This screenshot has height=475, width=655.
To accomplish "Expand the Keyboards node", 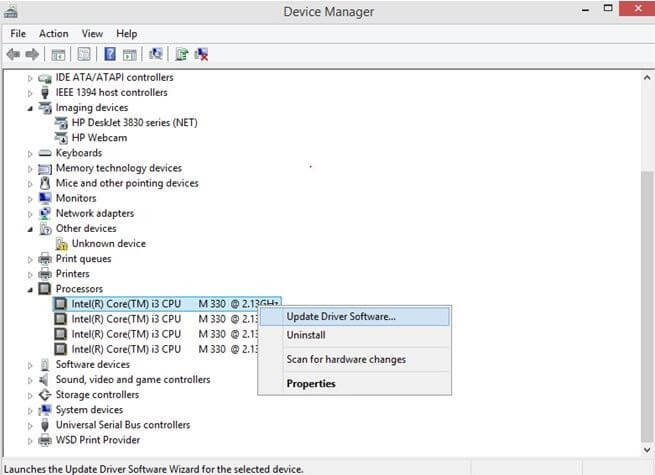I will tap(30, 154).
